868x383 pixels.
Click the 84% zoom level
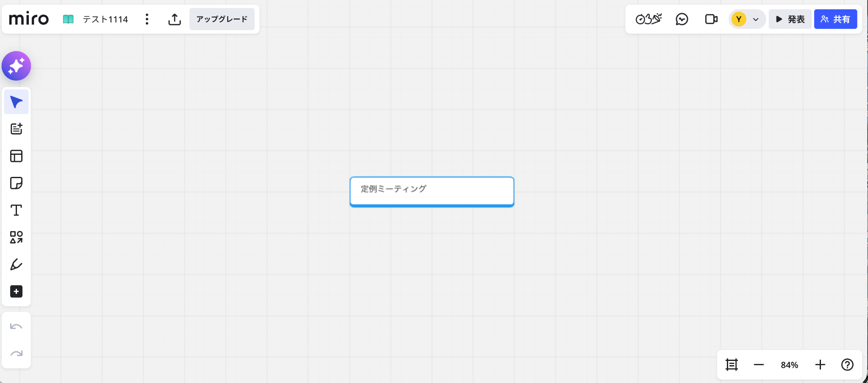click(789, 365)
